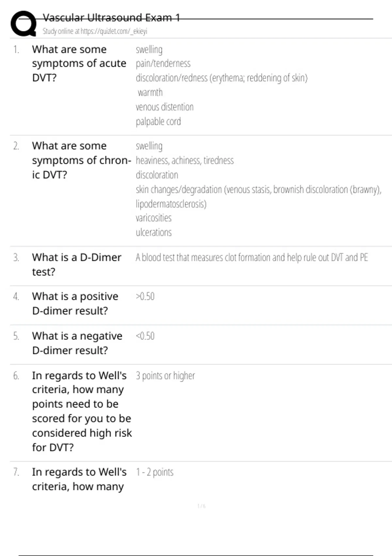
Task: Select the Vascular Ultrasound Exam 1 title
Action: (x=111, y=17)
